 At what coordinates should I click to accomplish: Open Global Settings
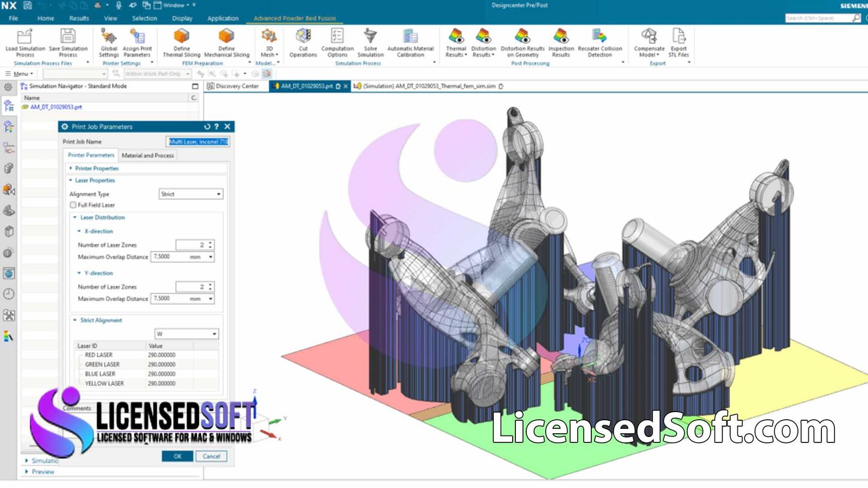(108, 43)
